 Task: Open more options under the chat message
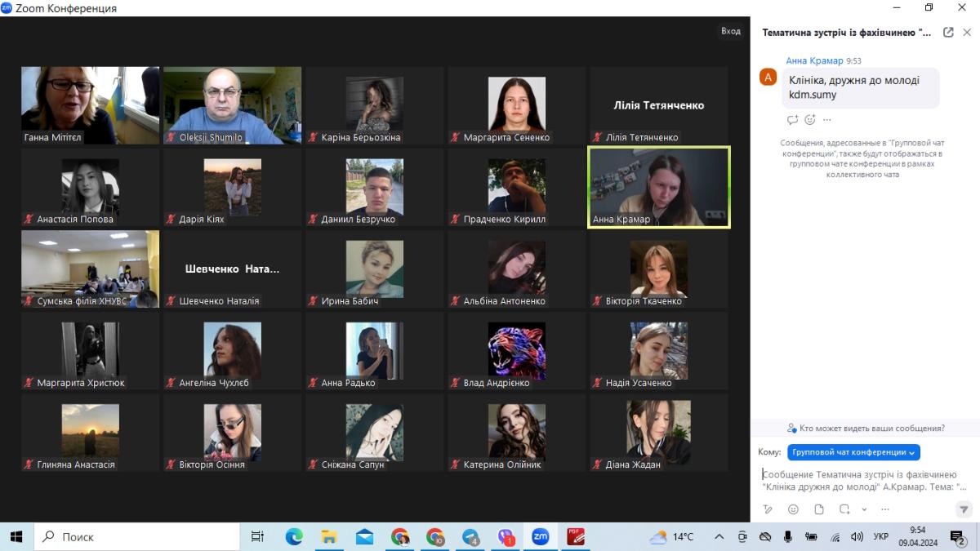pyautogui.click(x=827, y=120)
